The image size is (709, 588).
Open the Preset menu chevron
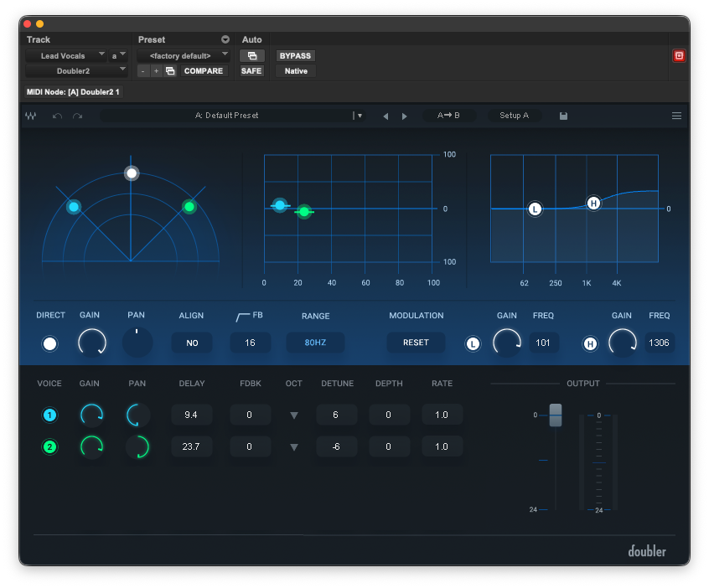(225, 39)
